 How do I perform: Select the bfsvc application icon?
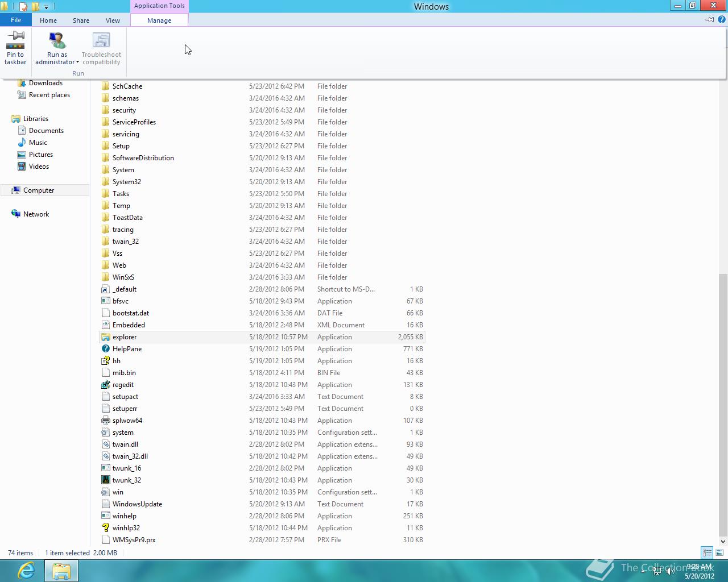click(106, 301)
